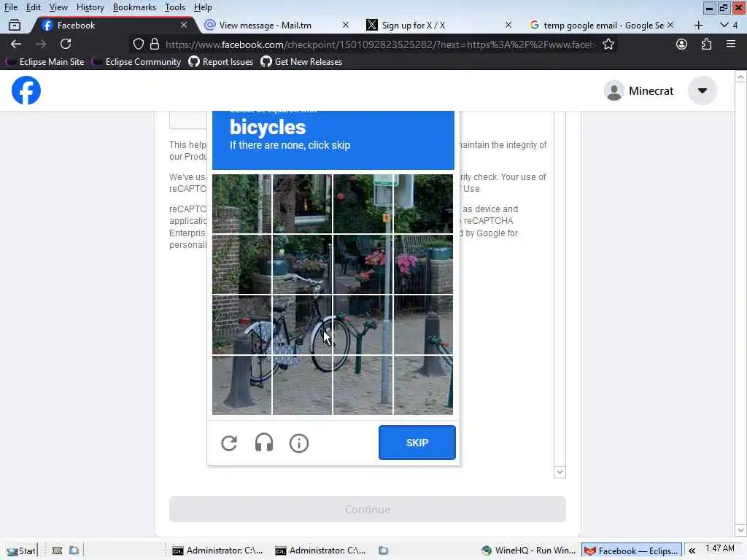Reload the captcha challenge
747x560 pixels.
(229, 443)
